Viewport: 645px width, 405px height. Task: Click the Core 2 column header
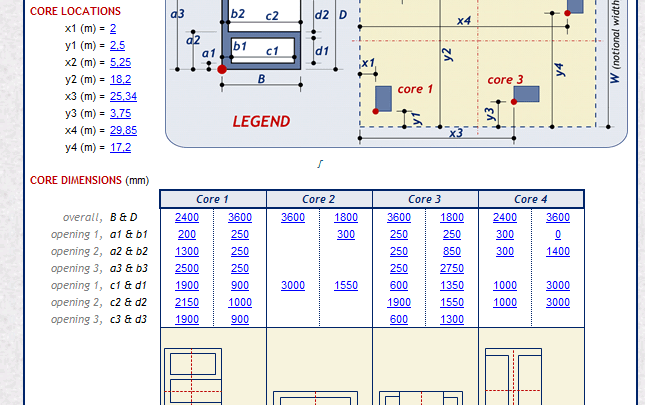tap(319, 199)
